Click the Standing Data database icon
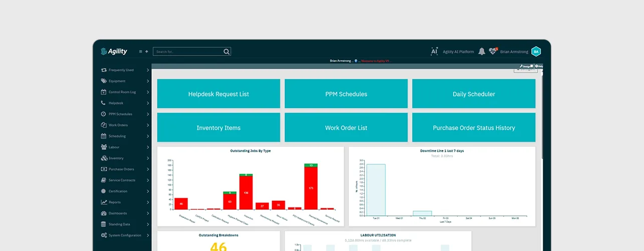 tap(104, 224)
